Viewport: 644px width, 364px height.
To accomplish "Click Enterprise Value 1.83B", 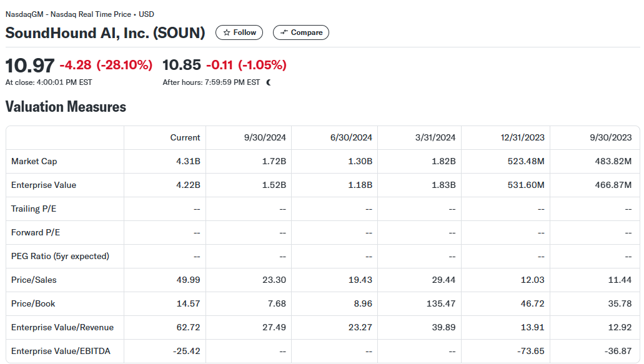I will 443,185.
